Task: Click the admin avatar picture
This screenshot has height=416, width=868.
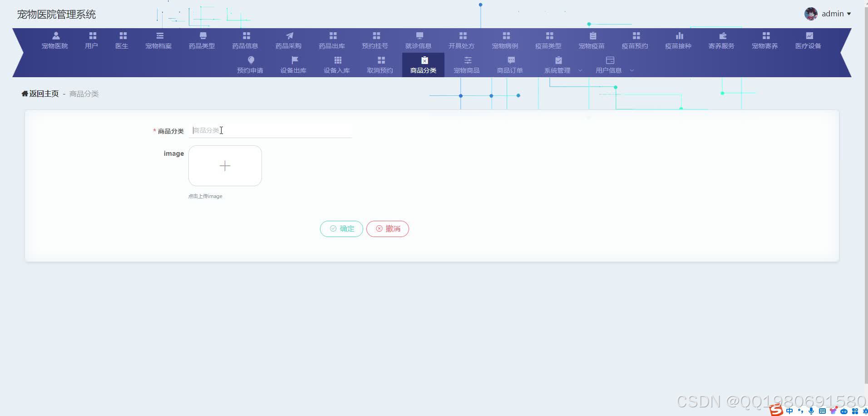Action: coord(811,14)
